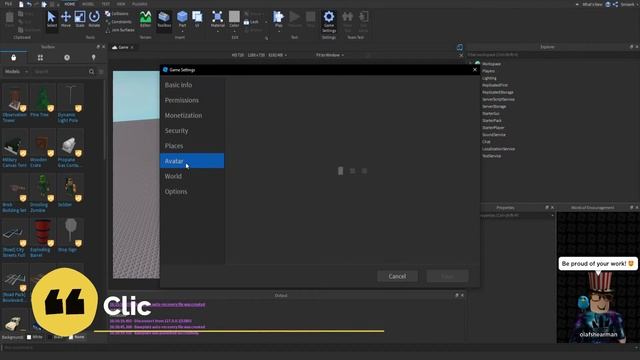
Task: Open the Material picker icon
Action: click(218, 17)
